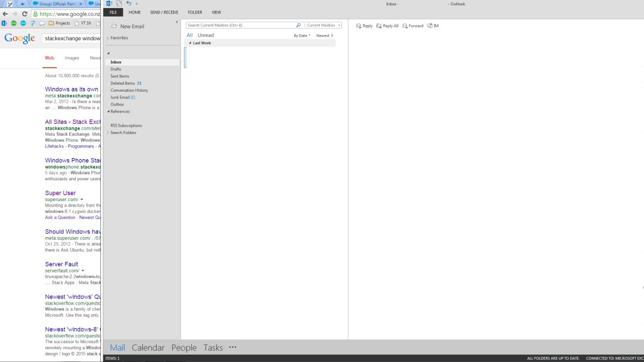Click Reply All in the reading pane
Viewport: 644px width, 362px height.
[387, 26]
